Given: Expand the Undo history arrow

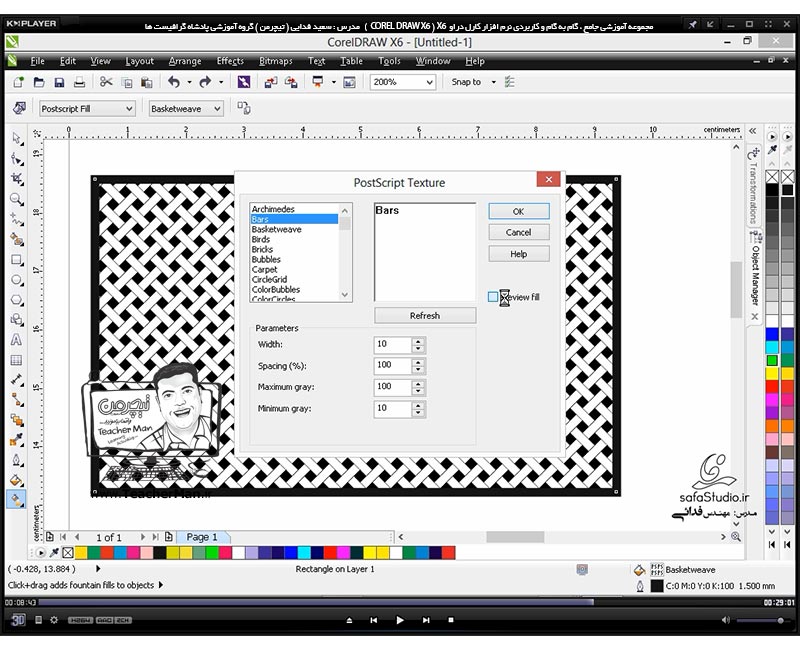Looking at the screenshot, I should (x=189, y=82).
